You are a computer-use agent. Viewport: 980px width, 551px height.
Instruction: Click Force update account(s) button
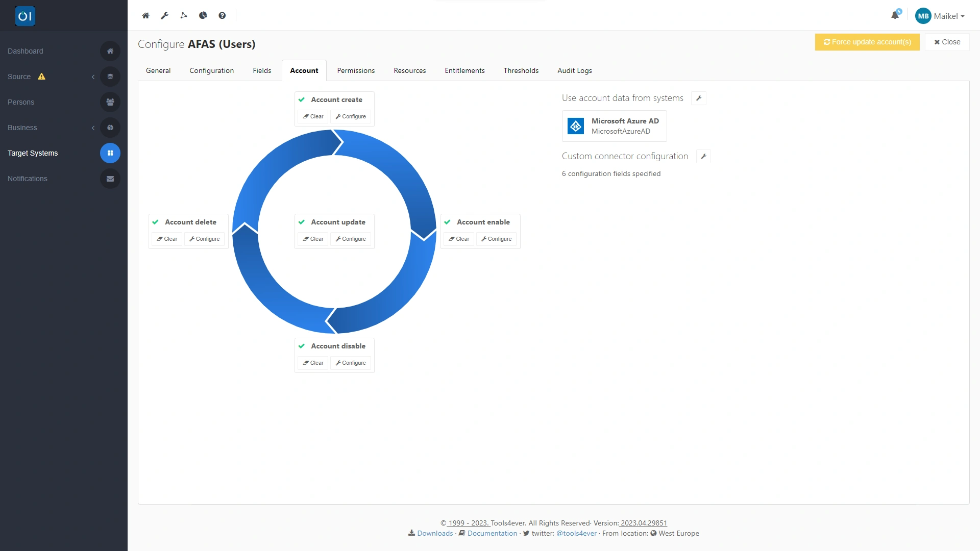pos(867,42)
